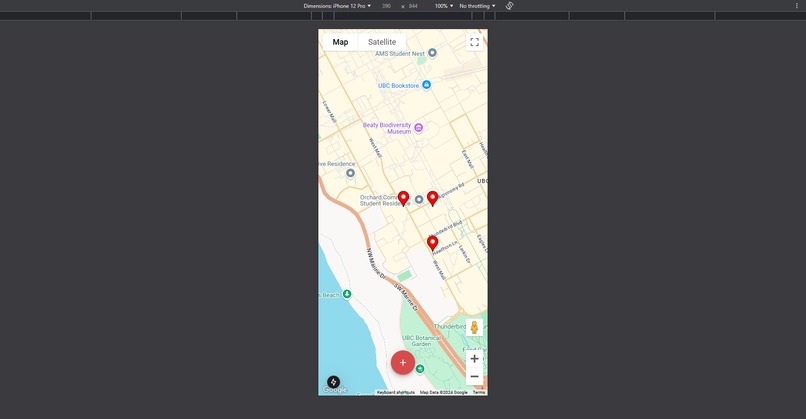Open the Beaty Biodiversity Museum marker icon

click(x=418, y=127)
